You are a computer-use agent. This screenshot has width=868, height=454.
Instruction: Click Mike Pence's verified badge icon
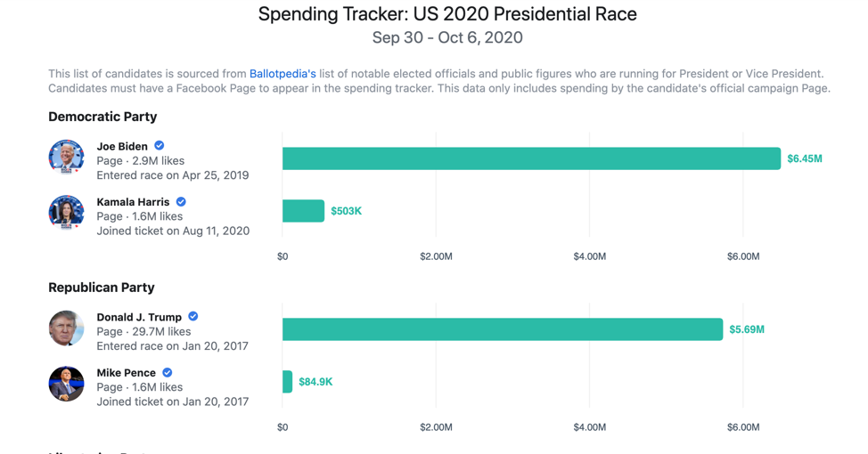pyautogui.click(x=167, y=373)
